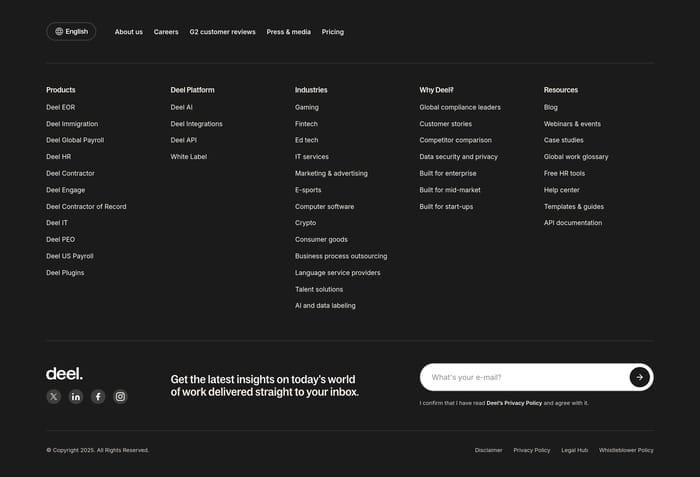
Task: Open Deel Immigration link
Action: [x=72, y=124]
